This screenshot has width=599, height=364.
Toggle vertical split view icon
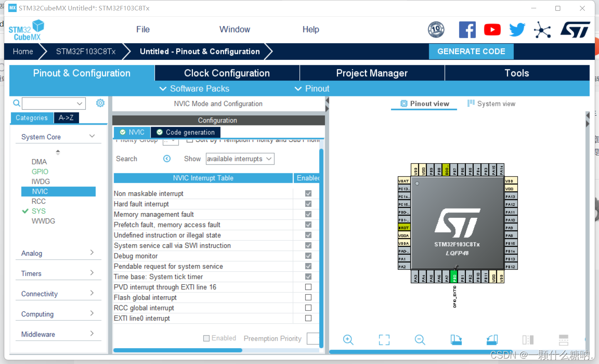[x=528, y=340]
